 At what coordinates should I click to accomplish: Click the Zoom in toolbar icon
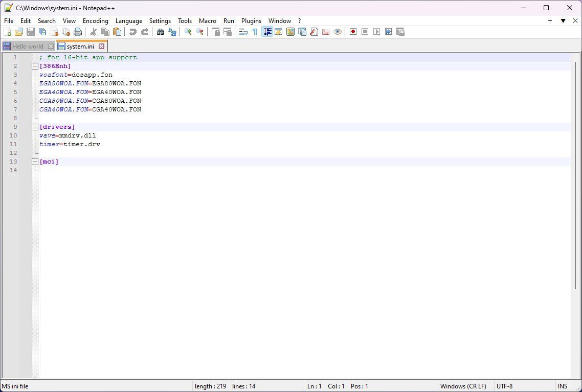(188, 32)
